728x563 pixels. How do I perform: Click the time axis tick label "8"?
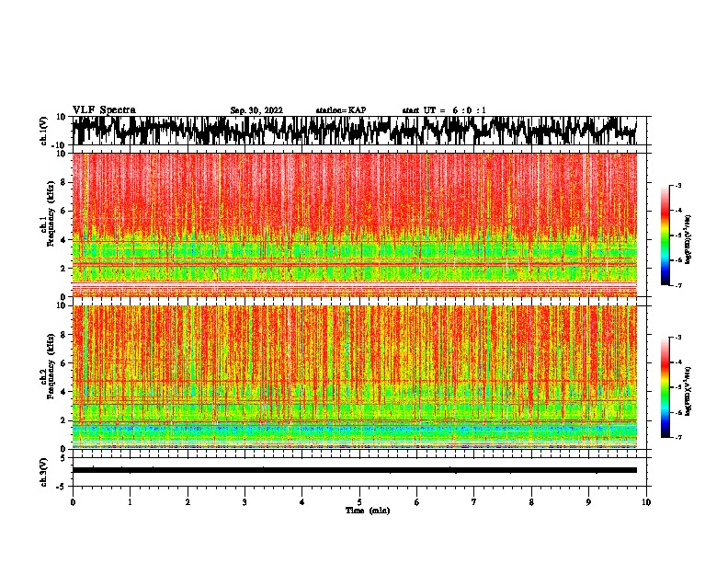pos(531,502)
